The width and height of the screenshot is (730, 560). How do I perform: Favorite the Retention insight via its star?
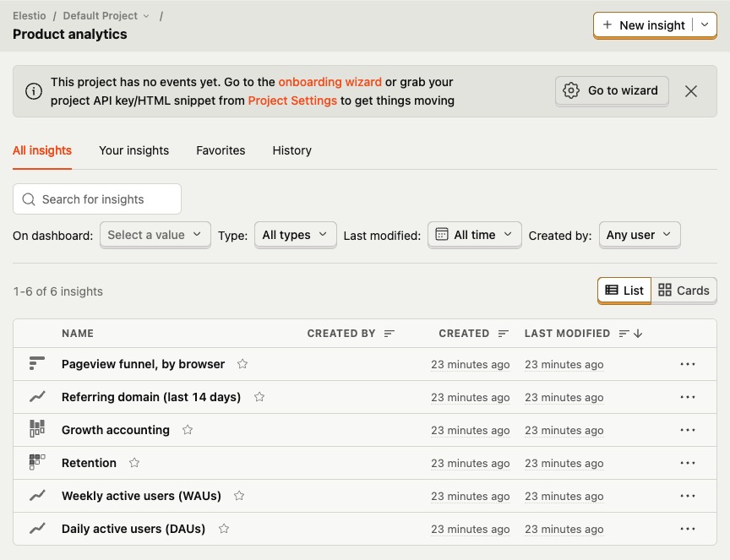[x=133, y=462]
